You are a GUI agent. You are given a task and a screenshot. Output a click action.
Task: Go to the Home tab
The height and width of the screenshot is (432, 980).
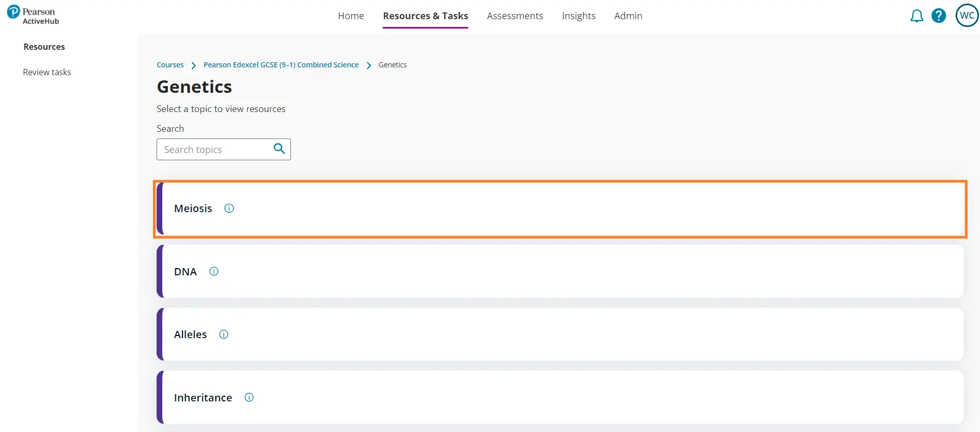351,16
